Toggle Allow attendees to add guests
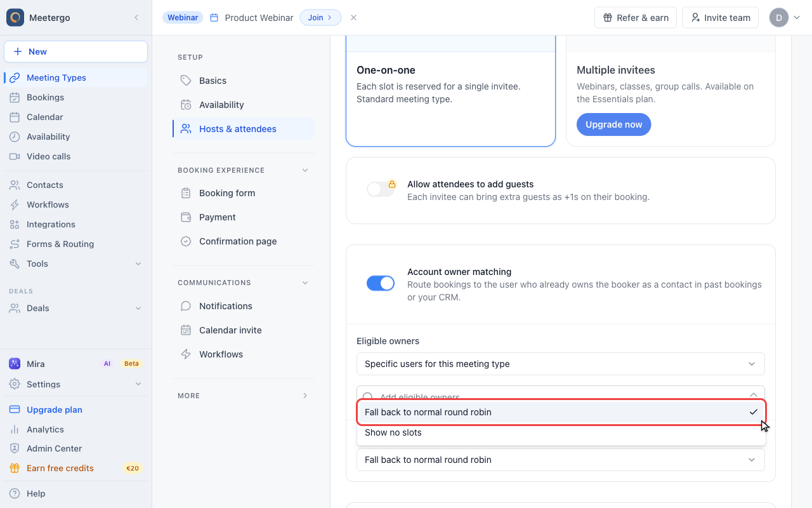Image resolution: width=812 pixels, height=508 pixels. coord(381,189)
